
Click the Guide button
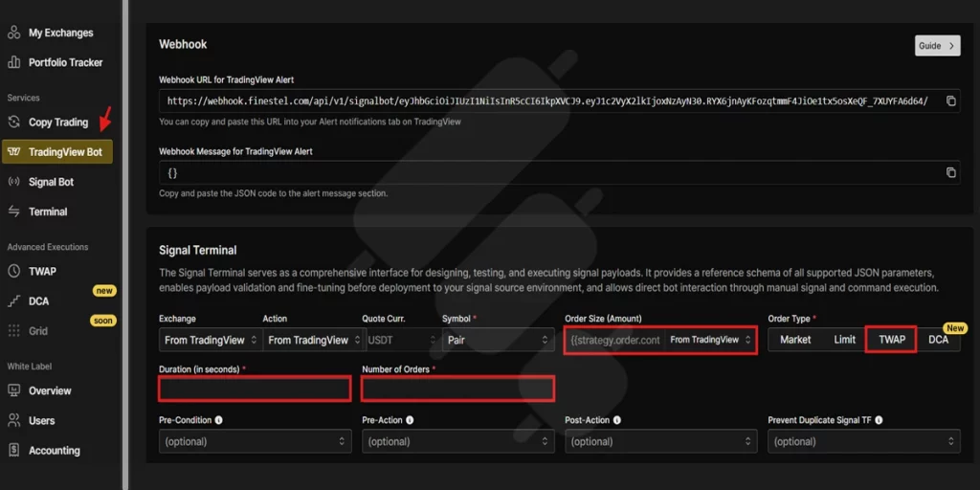938,46
